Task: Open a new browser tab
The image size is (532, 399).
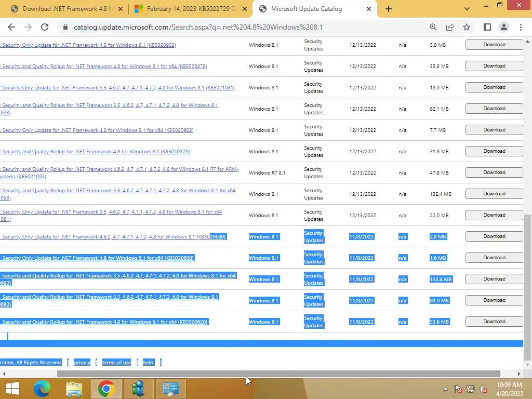Action: point(389,9)
